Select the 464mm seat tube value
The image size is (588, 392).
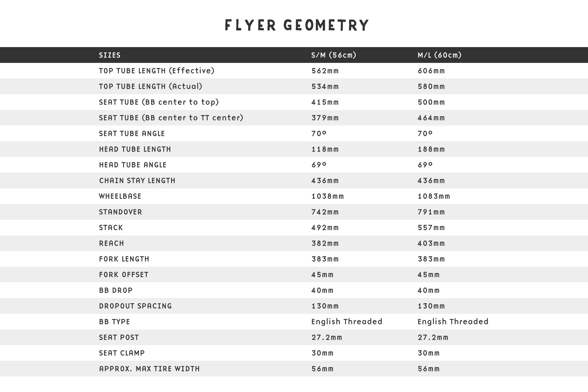431,118
